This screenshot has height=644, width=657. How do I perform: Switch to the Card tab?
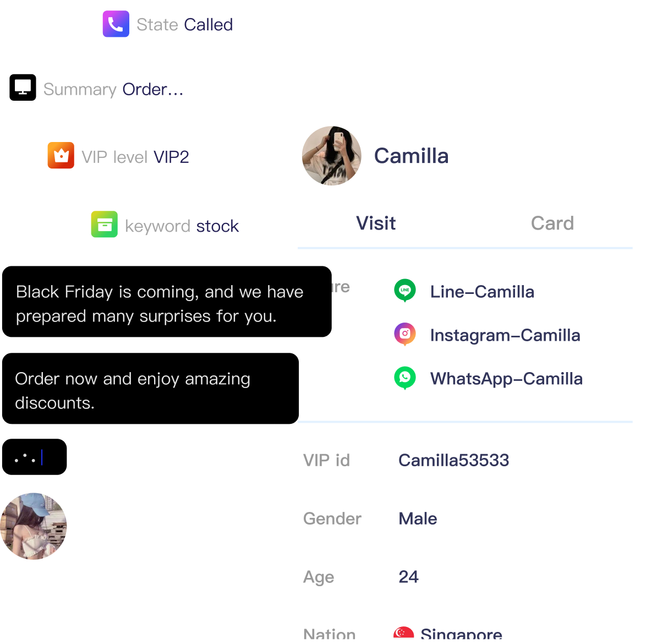tap(552, 223)
